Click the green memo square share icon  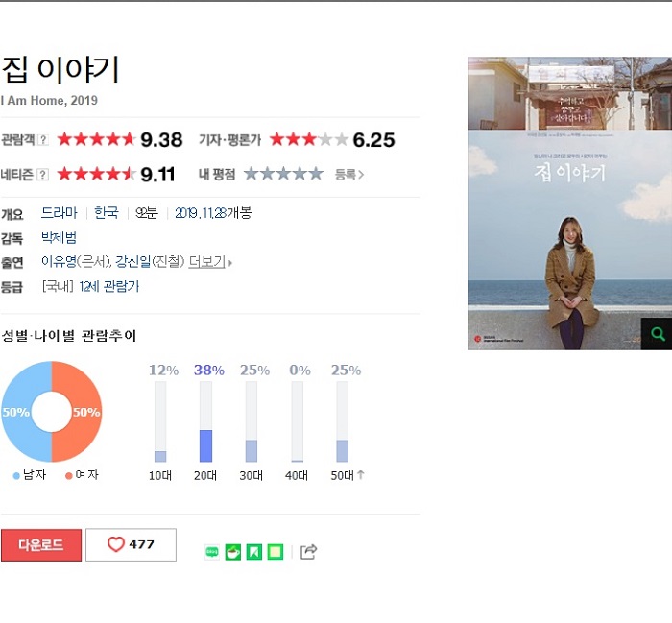click(276, 552)
